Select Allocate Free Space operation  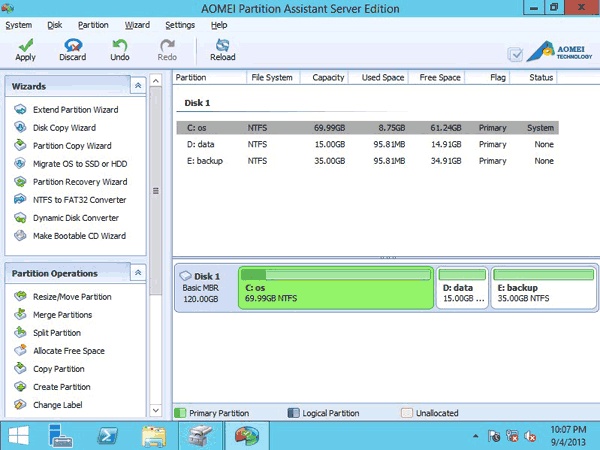click(68, 351)
